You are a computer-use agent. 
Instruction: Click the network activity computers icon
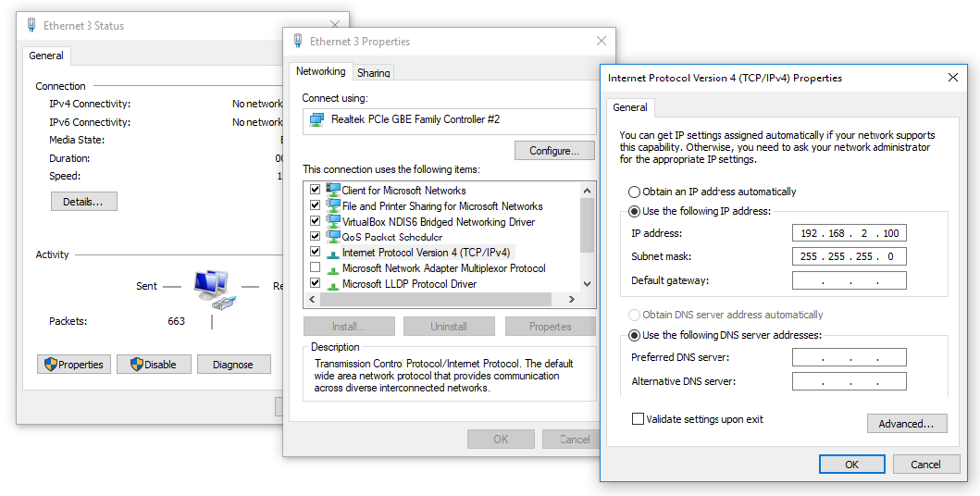tap(211, 289)
